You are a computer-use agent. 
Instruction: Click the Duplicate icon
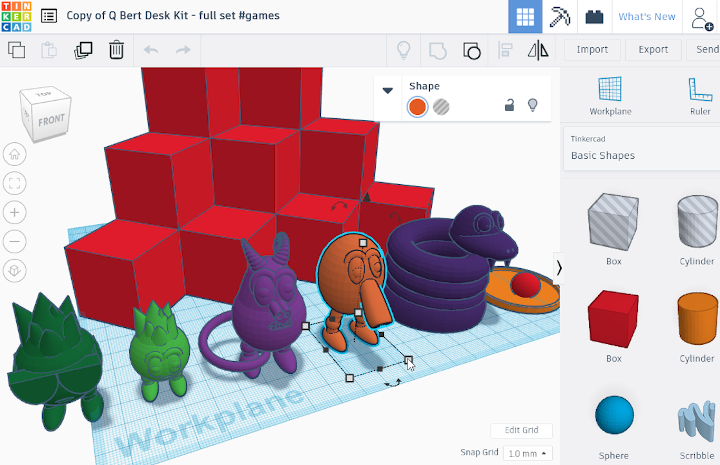click(83, 50)
